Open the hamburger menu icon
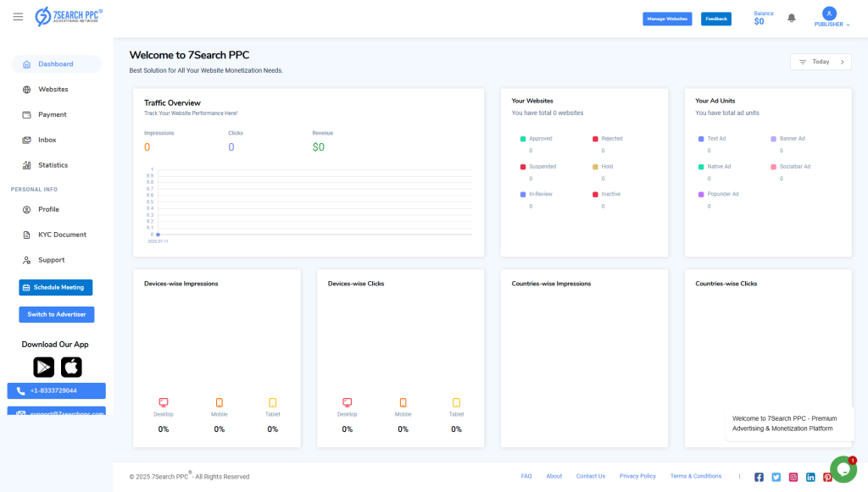 tap(18, 17)
